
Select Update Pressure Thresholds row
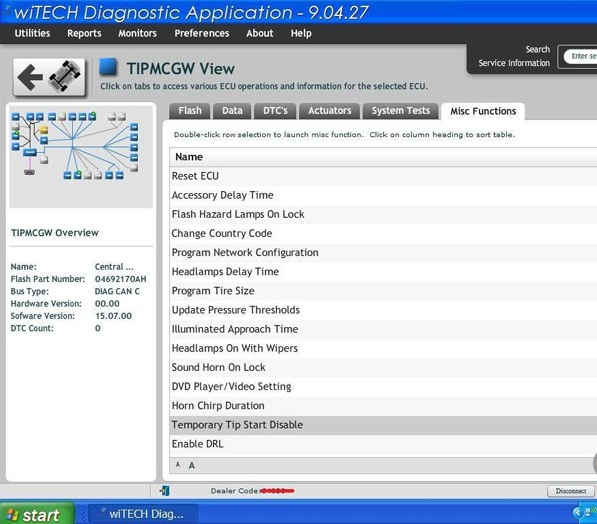[383, 310]
